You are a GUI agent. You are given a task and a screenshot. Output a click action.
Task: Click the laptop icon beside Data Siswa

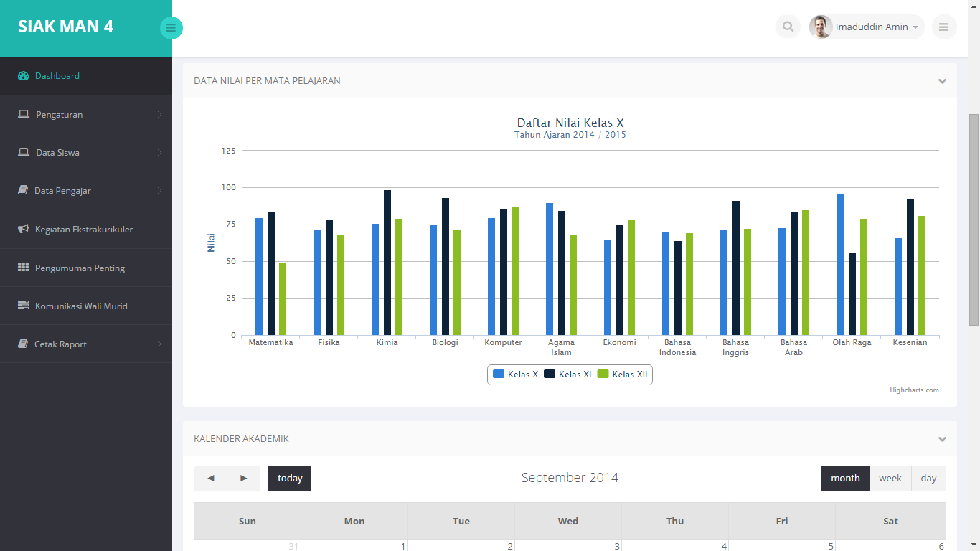24,153
